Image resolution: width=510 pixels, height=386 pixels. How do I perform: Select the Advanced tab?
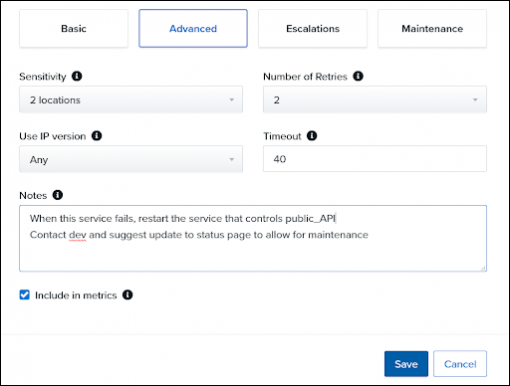click(x=193, y=29)
